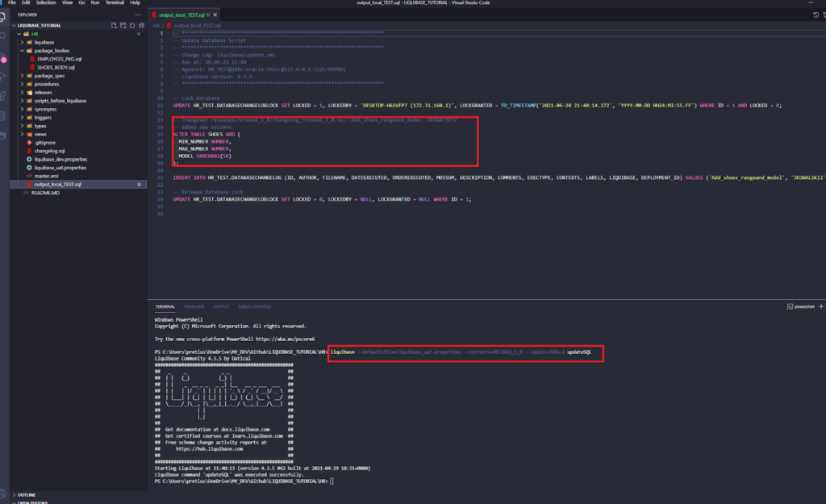This screenshot has width=826, height=504.
Task: Open the Edit menu
Action: click(26, 2)
